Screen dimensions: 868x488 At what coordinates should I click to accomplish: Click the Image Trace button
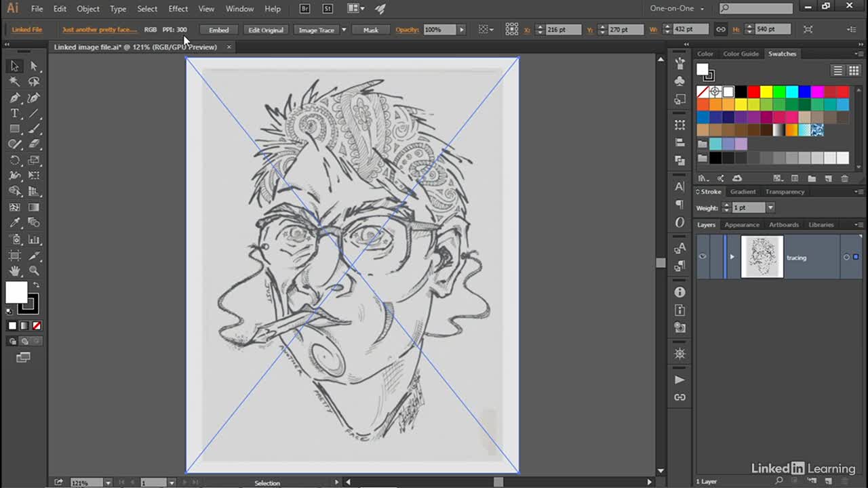pyautogui.click(x=316, y=30)
